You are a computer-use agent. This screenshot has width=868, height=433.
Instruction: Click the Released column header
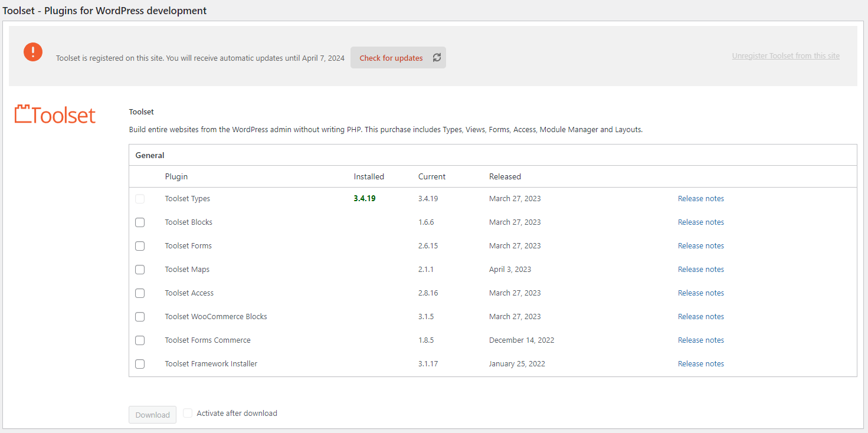(x=505, y=176)
